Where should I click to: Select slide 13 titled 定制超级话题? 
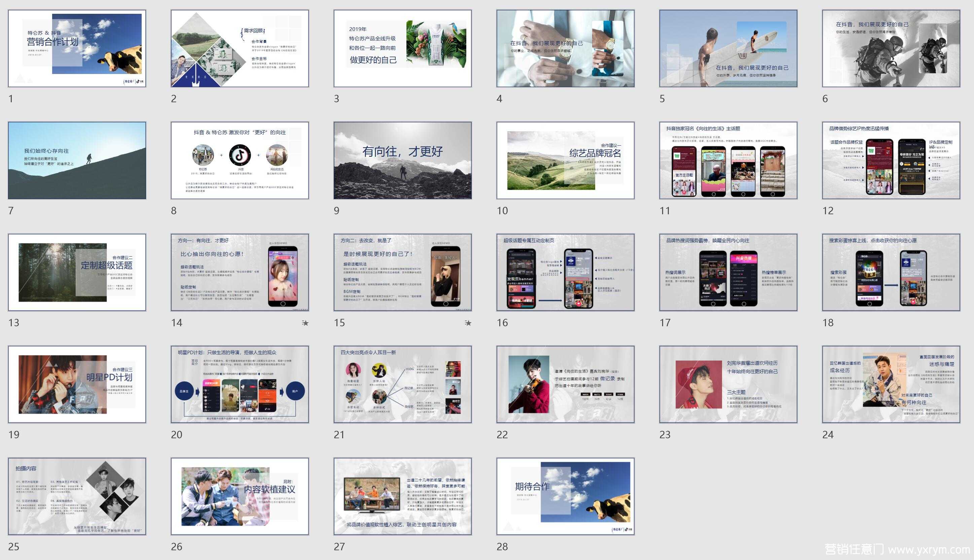[x=77, y=272]
